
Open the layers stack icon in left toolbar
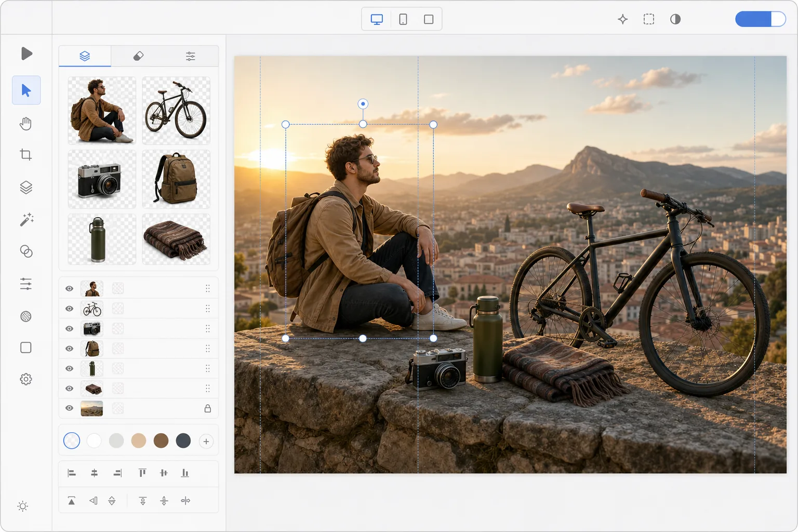click(x=26, y=187)
